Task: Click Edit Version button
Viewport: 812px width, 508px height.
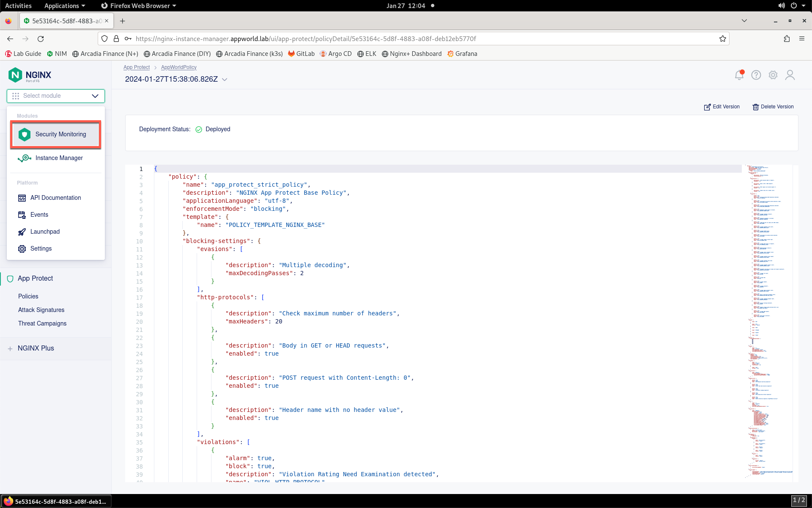Action: pos(722,107)
